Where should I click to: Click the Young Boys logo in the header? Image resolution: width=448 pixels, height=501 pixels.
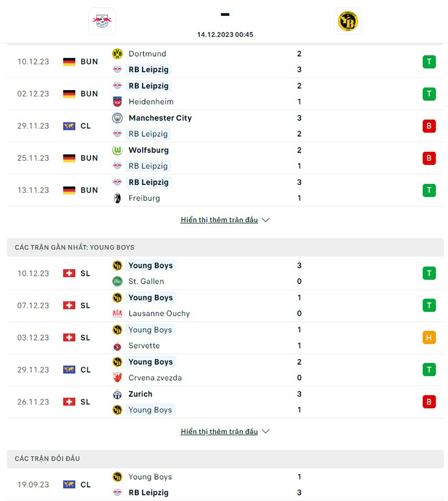coord(348,21)
